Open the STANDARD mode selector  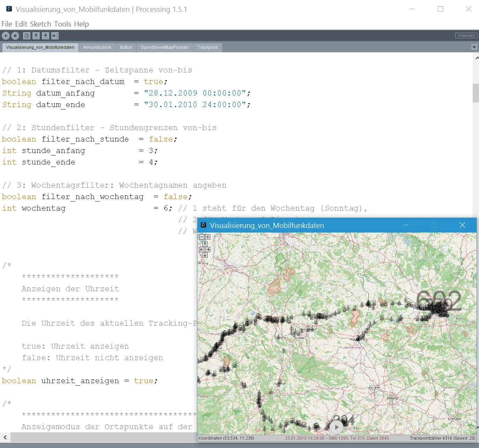466,36
